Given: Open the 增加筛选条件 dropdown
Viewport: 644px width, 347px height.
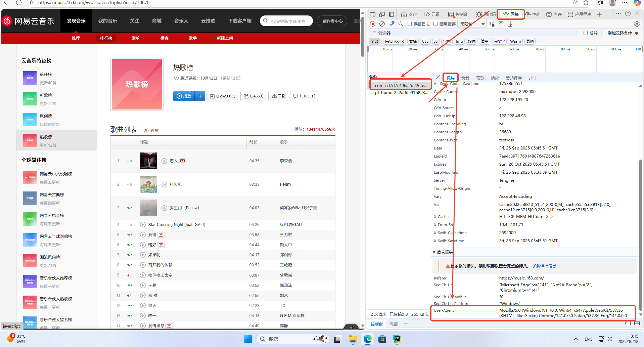Looking at the screenshot, I should (x=623, y=33).
